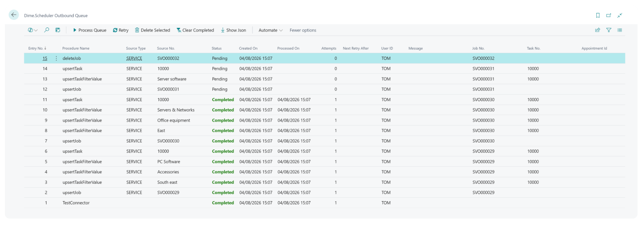Click the Next Retry After column header
Screen dimensions: 644x225
356,48
